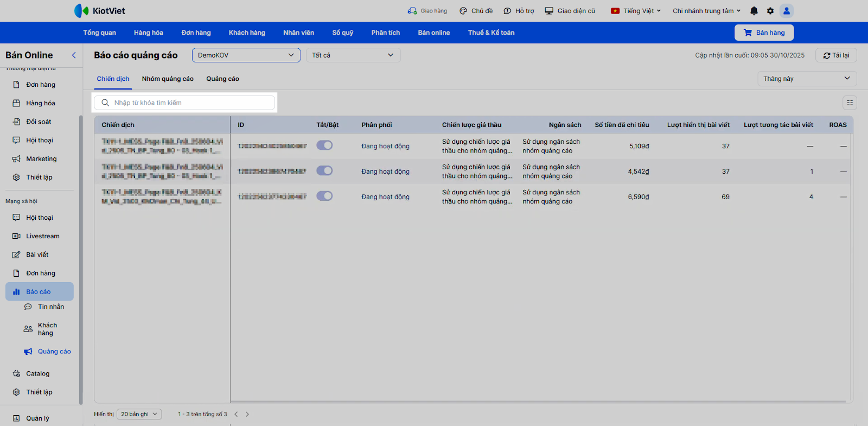Open Catalog in the sidebar

[x=37, y=373]
